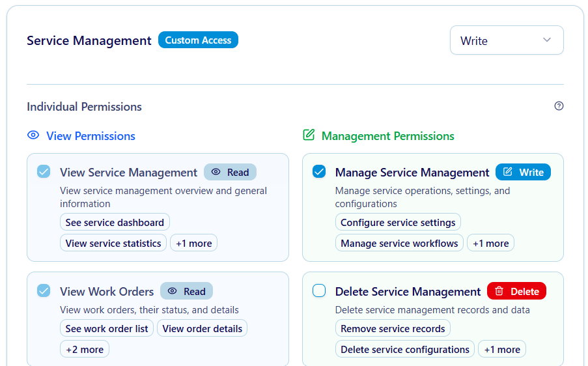Toggle the View Service Management checkbox
The image size is (588, 366).
click(44, 172)
